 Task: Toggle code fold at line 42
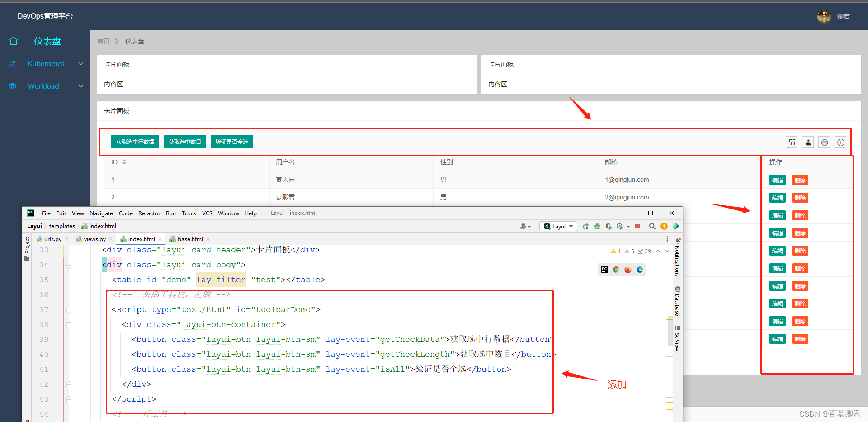point(69,384)
